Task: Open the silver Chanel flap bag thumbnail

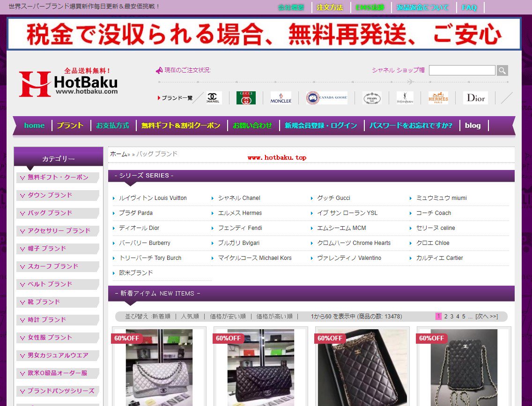Action: click(x=159, y=368)
